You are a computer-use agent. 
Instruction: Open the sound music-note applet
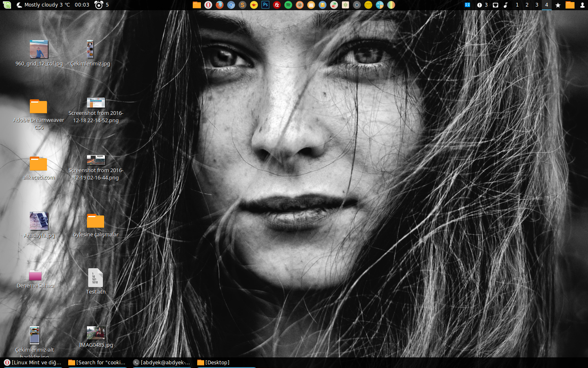pyautogui.click(x=506, y=5)
